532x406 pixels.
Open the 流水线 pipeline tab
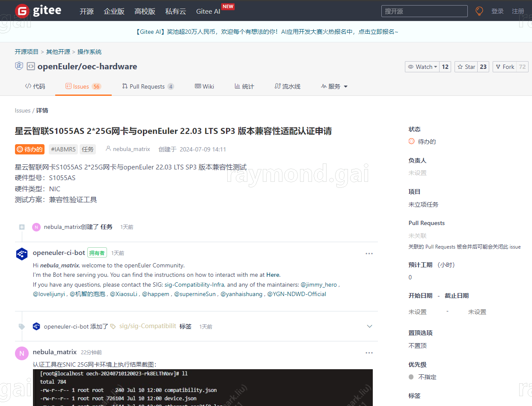pyautogui.click(x=287, y=86)
